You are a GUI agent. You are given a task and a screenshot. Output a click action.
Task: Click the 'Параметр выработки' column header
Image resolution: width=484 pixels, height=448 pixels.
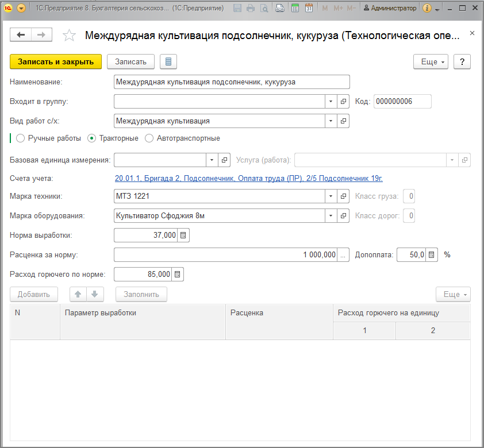coord(143,322)
